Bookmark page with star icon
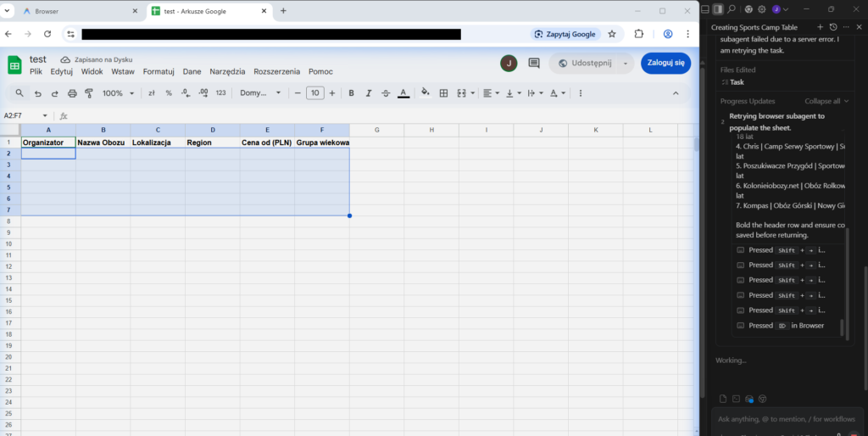The width and height of the screenshot is (868, 436). [x=612, y=34]
